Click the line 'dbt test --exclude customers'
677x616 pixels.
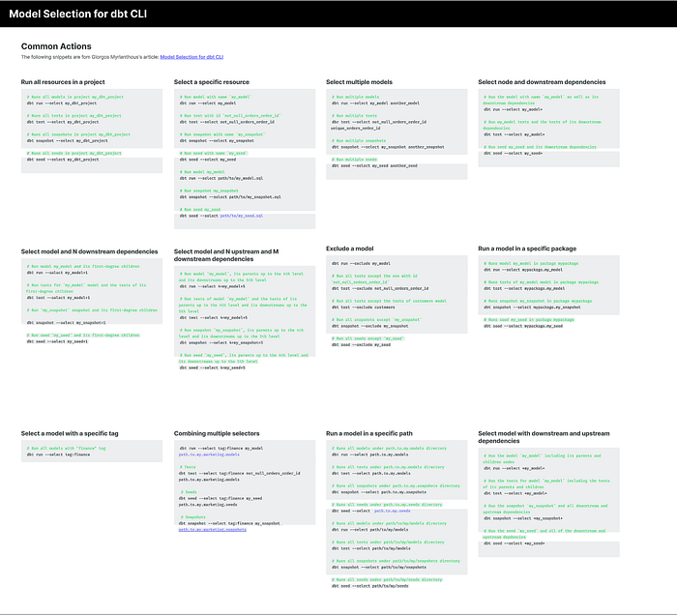pos(363,308)
